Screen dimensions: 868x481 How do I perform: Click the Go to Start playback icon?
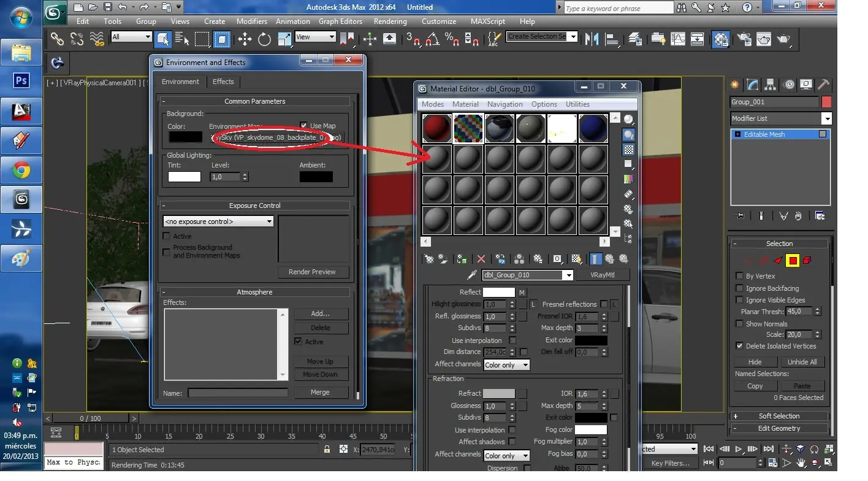[709, 450]
